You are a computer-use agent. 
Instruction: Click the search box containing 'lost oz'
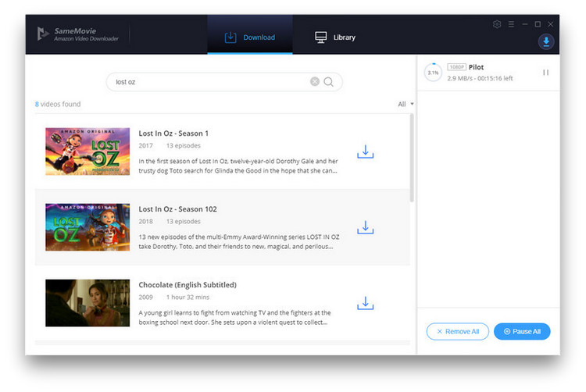point(211,82)
